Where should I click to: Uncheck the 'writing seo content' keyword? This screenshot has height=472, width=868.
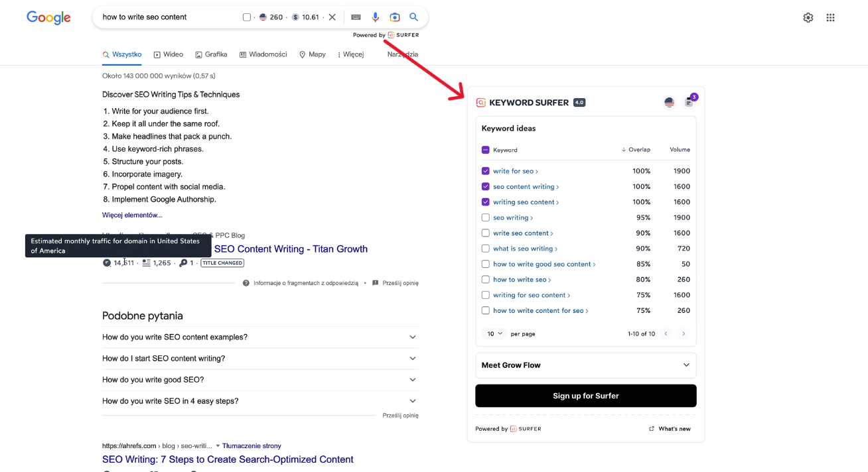(486, 202)
